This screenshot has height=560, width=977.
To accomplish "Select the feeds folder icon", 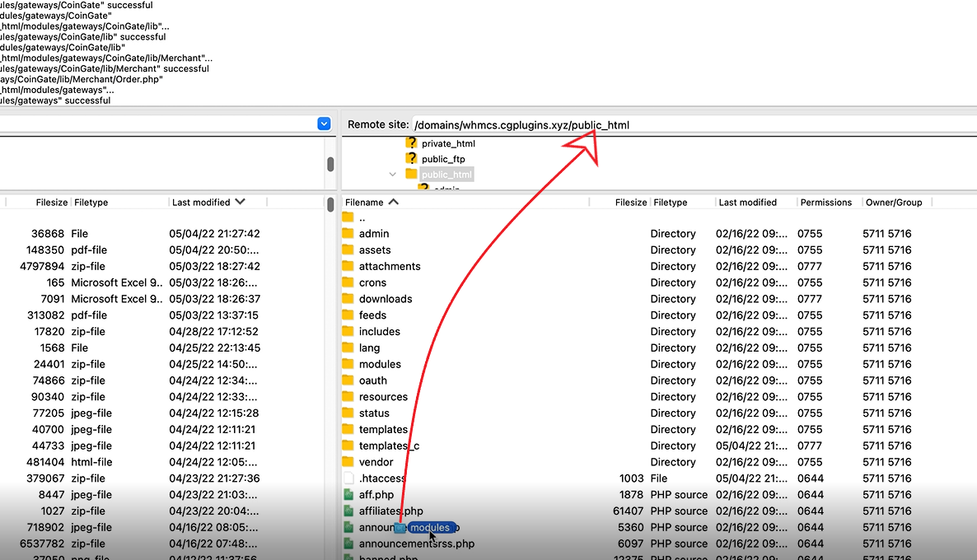I will (348, 315).
